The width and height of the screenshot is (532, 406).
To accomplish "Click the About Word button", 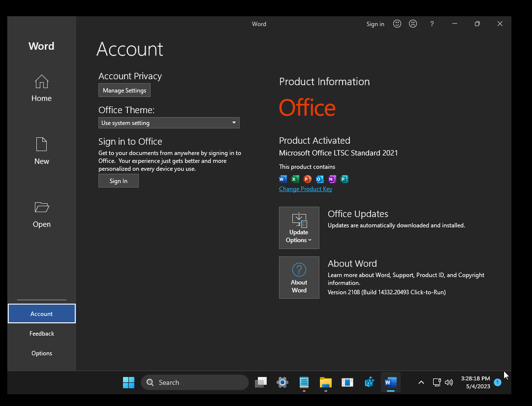I will tap(299, 278).
